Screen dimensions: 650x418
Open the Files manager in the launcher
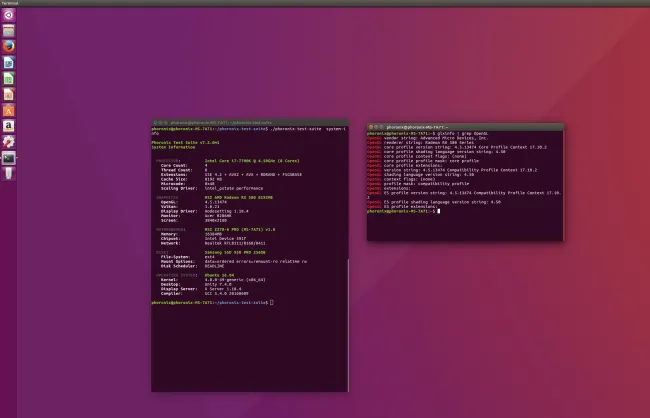point(9,30)
